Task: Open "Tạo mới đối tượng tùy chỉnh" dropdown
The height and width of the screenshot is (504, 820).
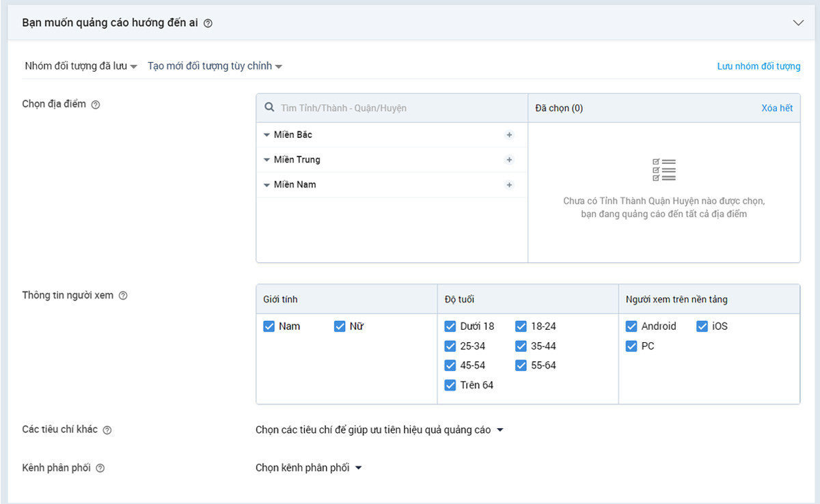Action: 215,66
